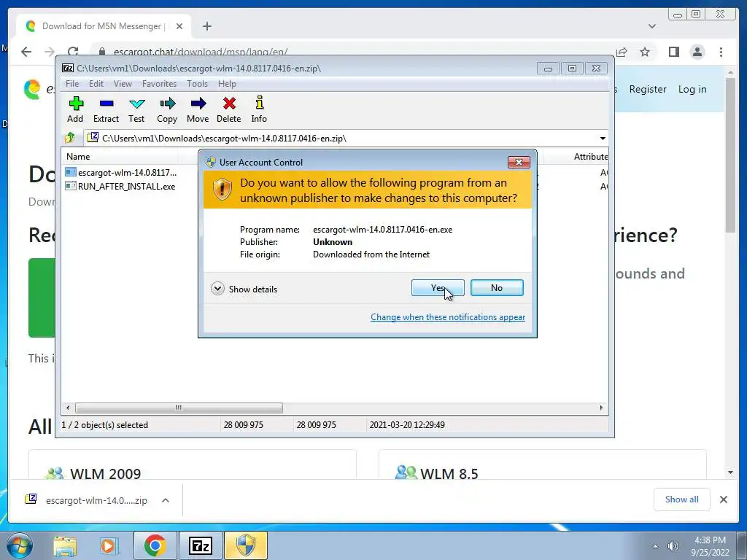Open the View menu in 7-Zip
Image resolution: width=747 pixels, height=560 pixels.
coord(123,84)
